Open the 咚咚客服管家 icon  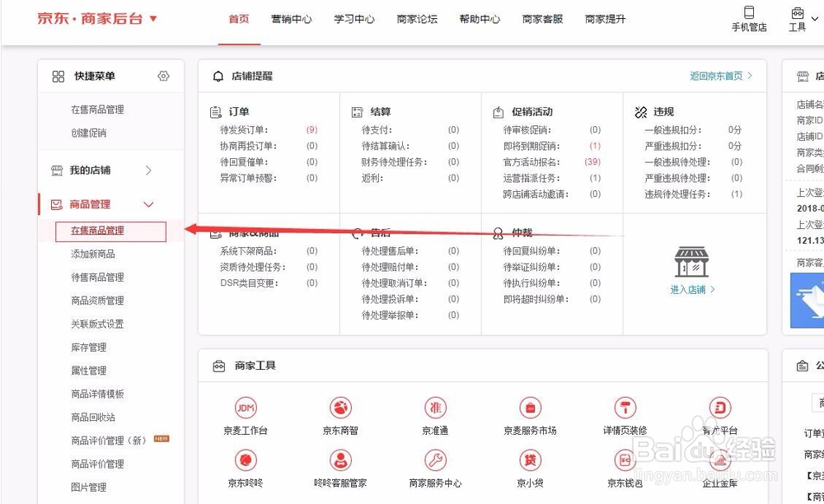coord(340,460)
